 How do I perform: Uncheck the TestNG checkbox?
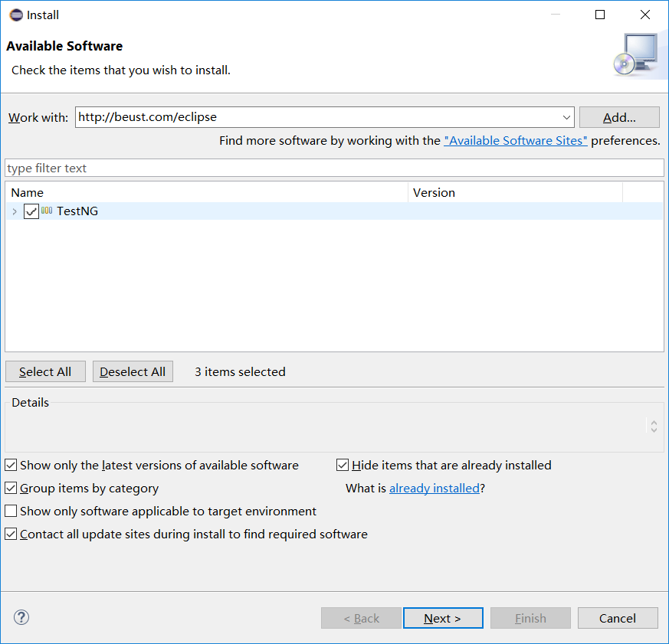(x=31, y=211)
